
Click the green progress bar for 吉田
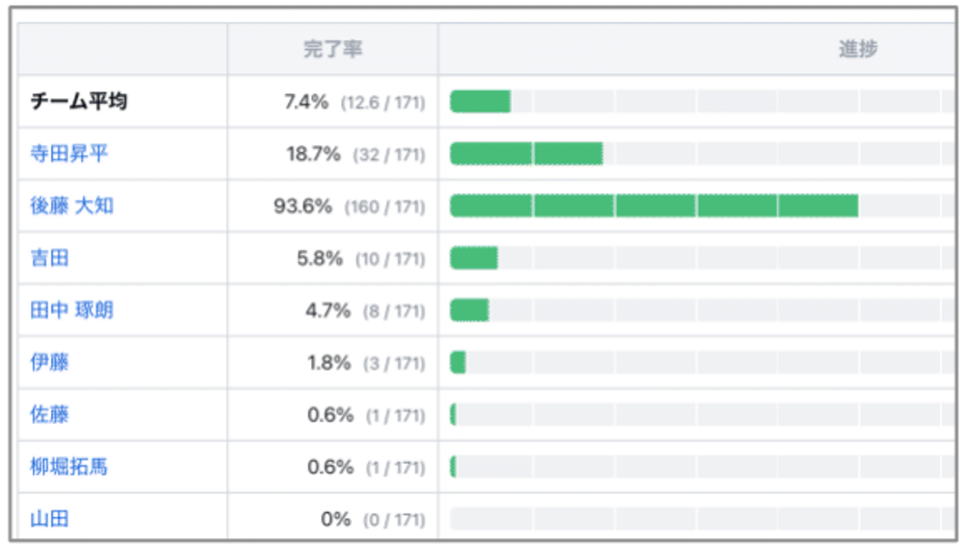click(473, 258)
